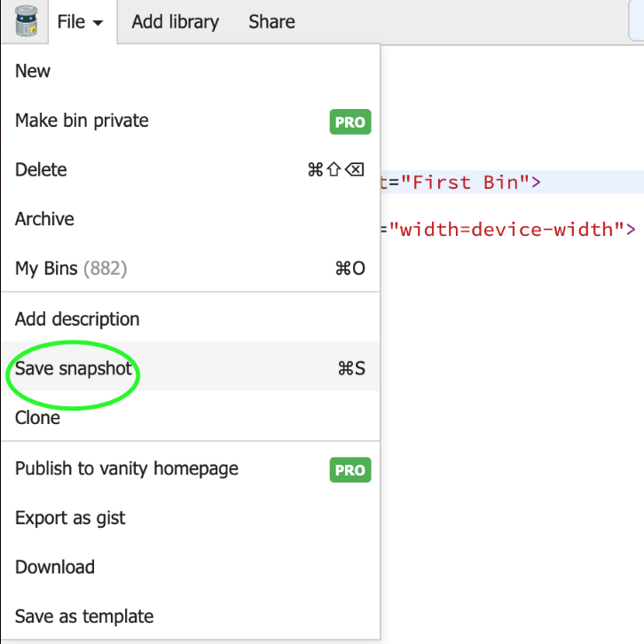The width and height of the screenshot is (644, 644).
Task: Choose Download from the File menu
Action: pyautogui.click(x=191, y=567)
